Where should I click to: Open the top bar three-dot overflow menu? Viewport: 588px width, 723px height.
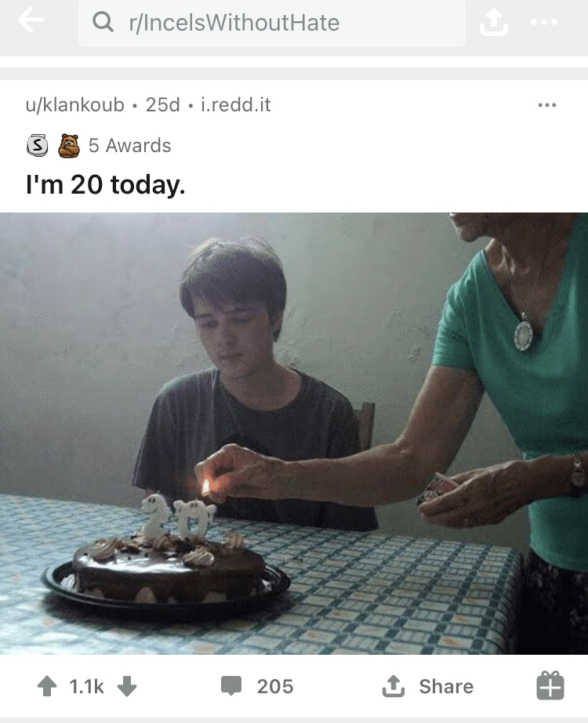point(544,22)
